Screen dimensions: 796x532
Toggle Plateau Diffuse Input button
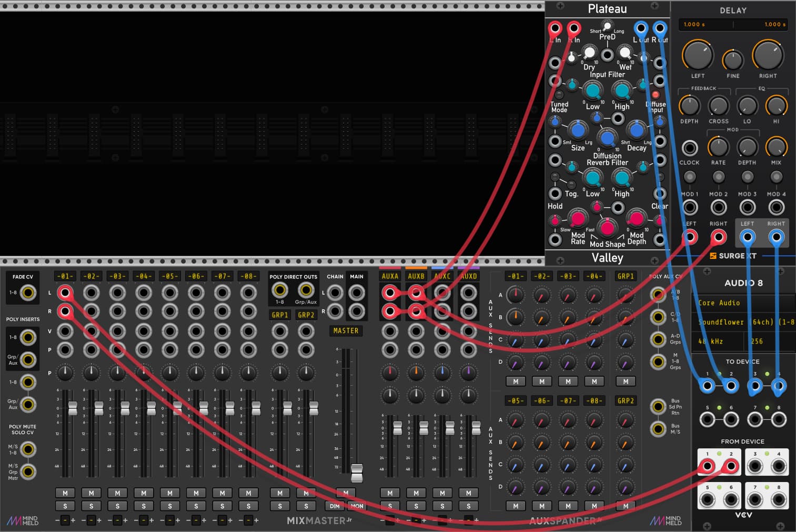click(656, 95)
